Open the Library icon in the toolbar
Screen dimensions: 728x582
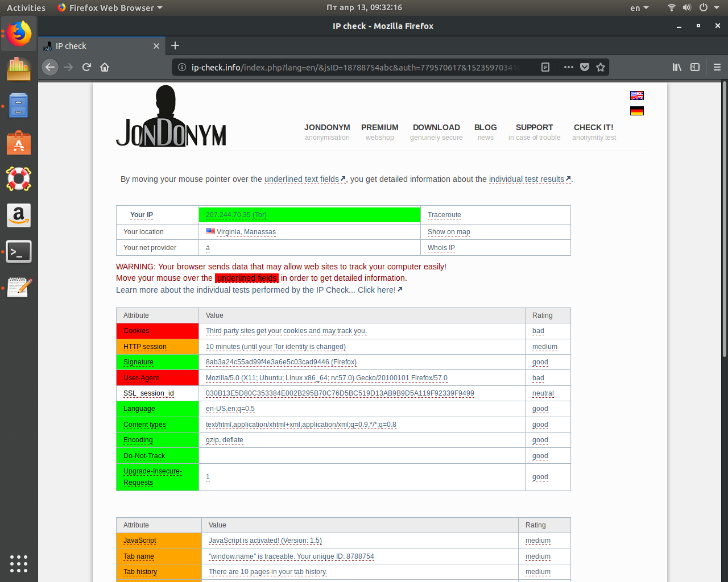click(x=677, y=66)
